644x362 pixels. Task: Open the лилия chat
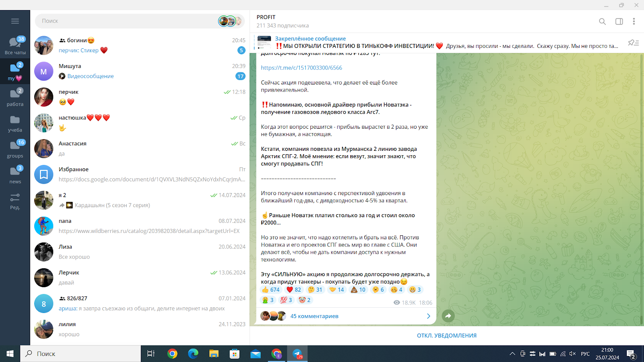tap(140, 329)
